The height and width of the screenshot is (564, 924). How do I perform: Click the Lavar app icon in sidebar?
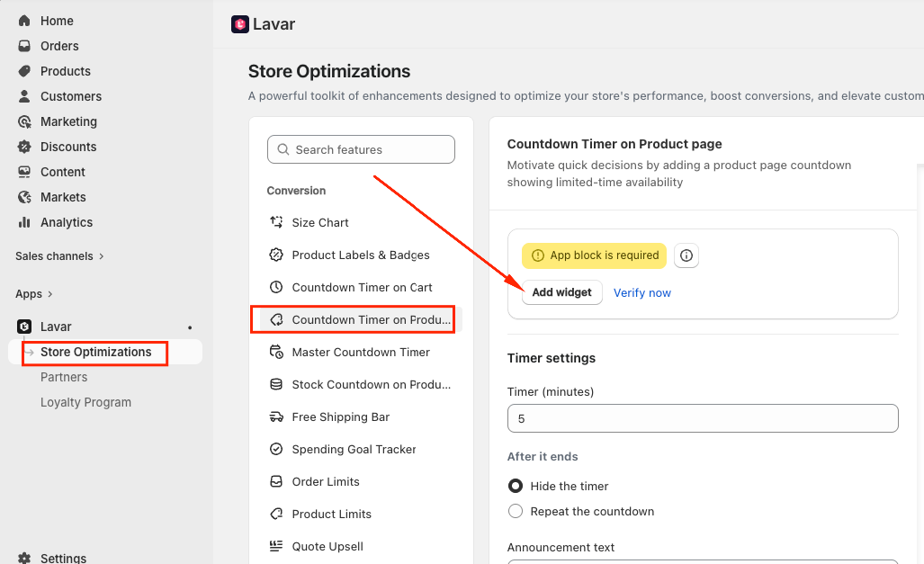point(24,327)
